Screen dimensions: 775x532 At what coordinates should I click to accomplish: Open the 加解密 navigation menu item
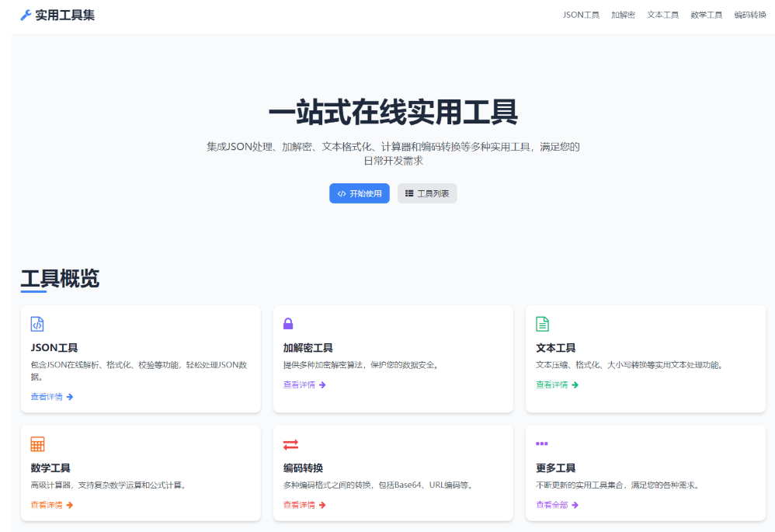point(620,14)
